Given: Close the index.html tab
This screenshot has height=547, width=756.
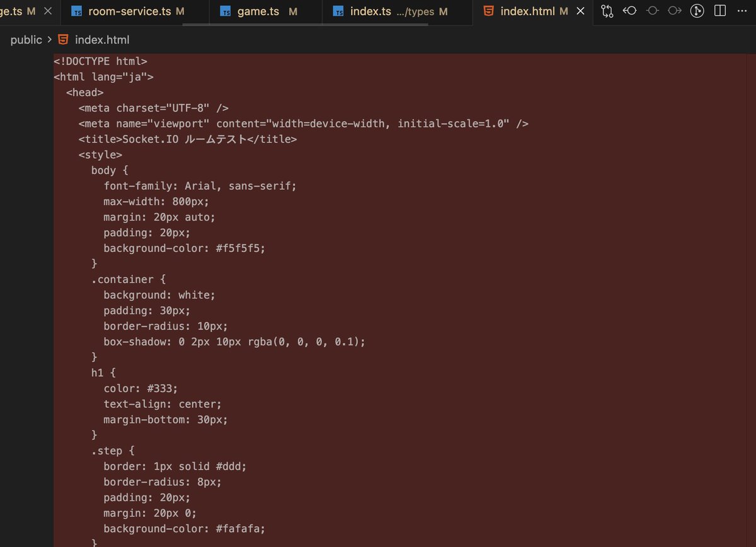Looking at the screenshot, I should (580, 11).
